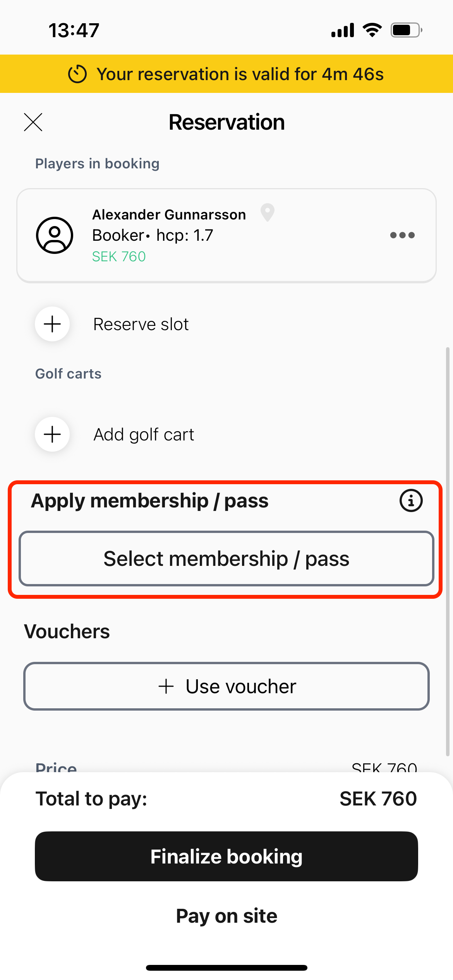Tap the location pin beside Alexander Gunnarsson
This screenshot has height=980, width=453.
pos(268,212)
